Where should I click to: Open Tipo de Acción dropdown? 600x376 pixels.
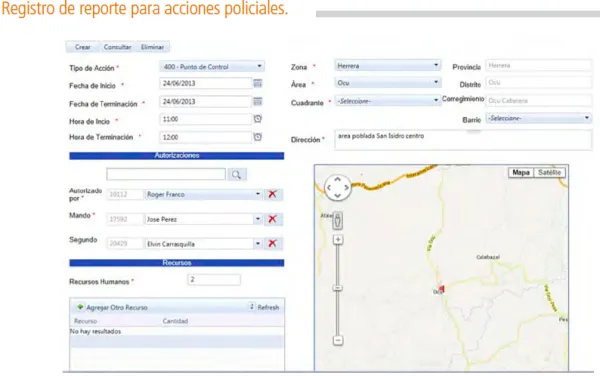point(212,67)
